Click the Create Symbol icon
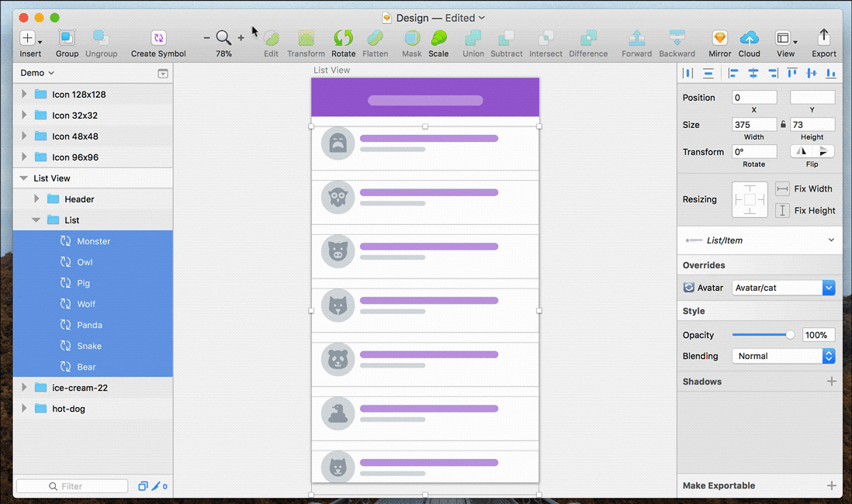 158,38
